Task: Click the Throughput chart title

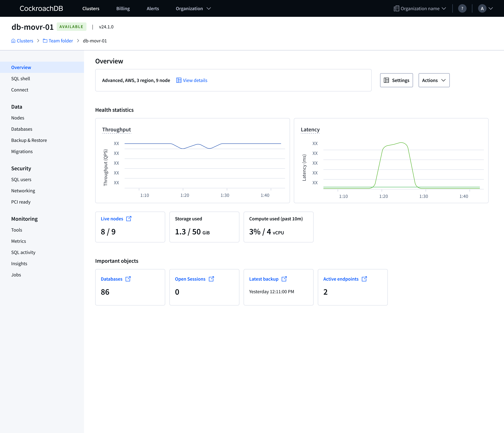Action: 117,130
